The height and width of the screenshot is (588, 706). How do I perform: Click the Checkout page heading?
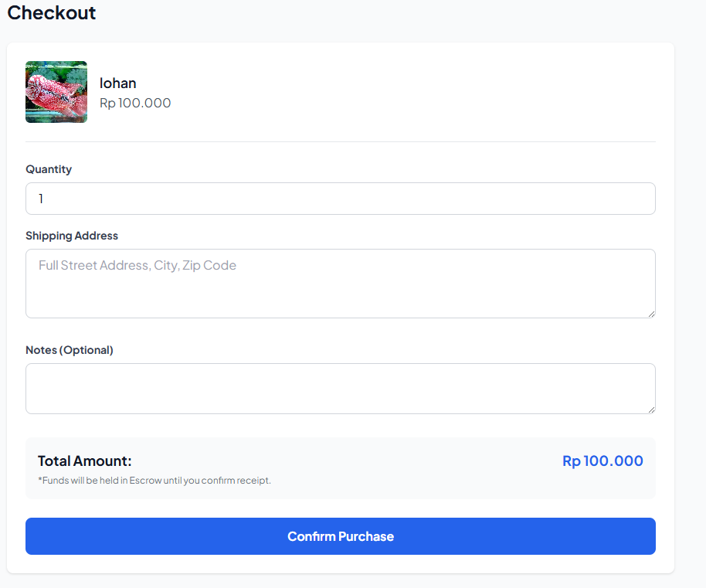click(x=52, y=13)
